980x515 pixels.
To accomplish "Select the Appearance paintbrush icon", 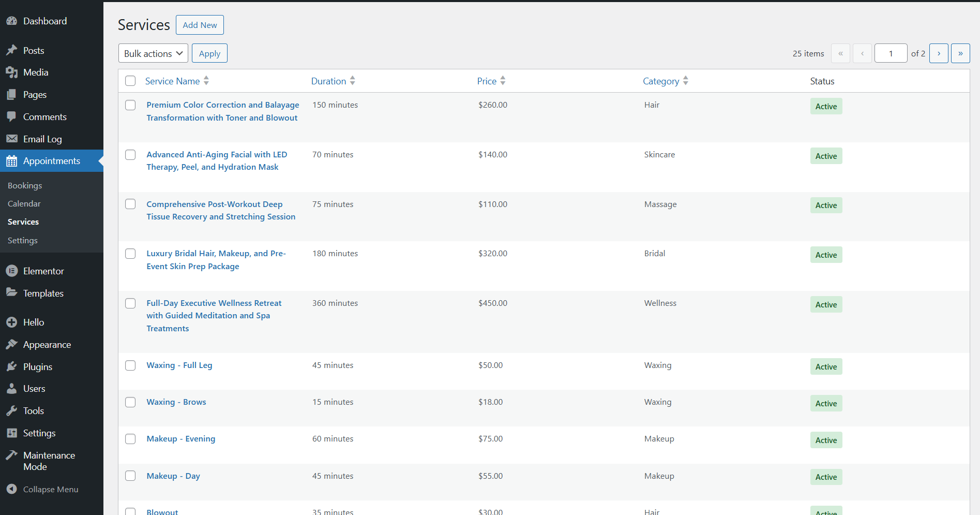I will pos(12,344).
